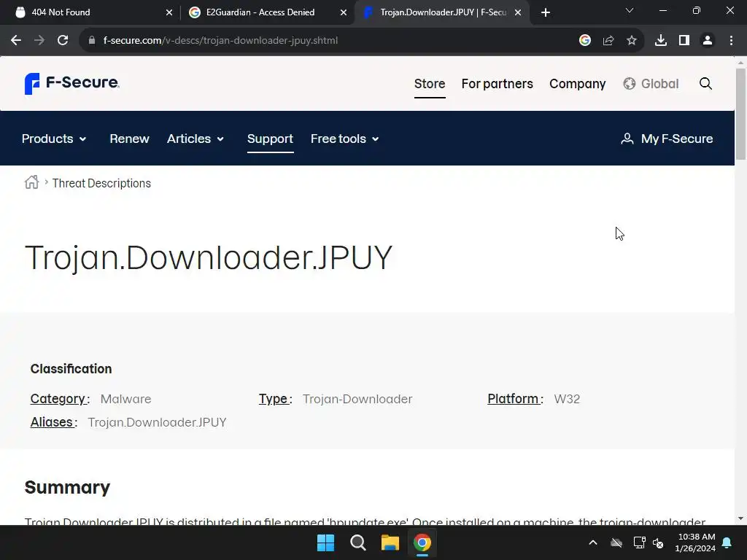Viewport: 747px width, 560px height.
Task: Open My F-Secure account
Action: tap(667, 139)
